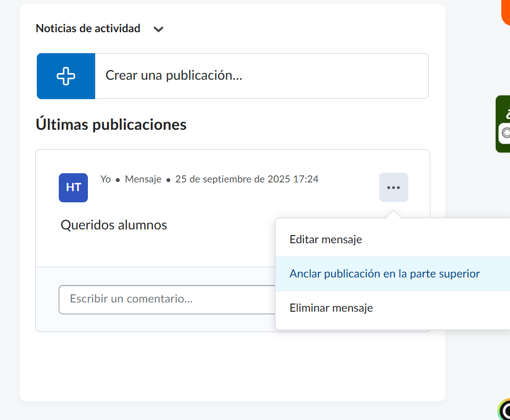The height and width of the screenshot is (420, 510).
Task: Open the three-dots options menu on the post
Action: [393, 188]
